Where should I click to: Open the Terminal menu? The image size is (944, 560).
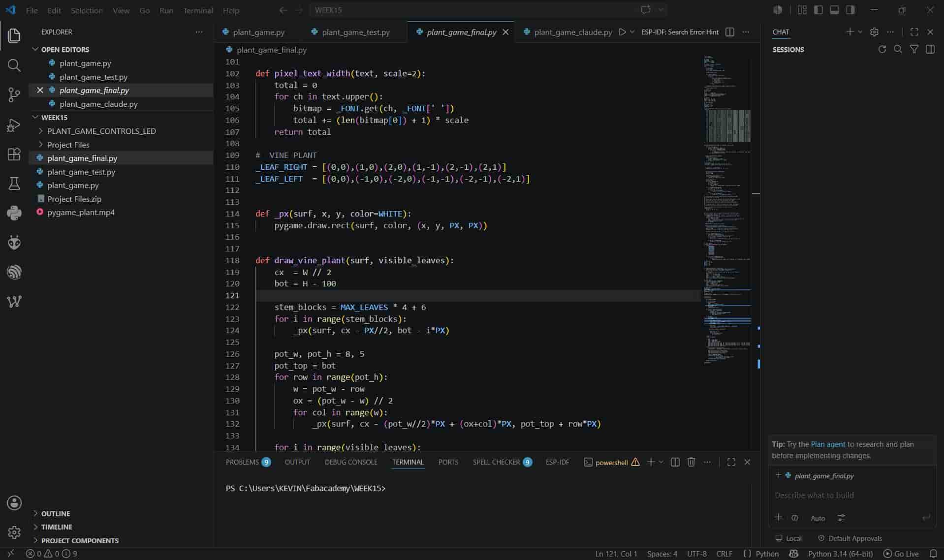[198, 10]
